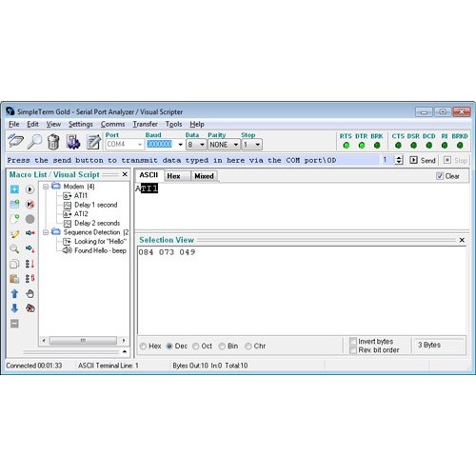Open the Comms menu

(112, 124)
